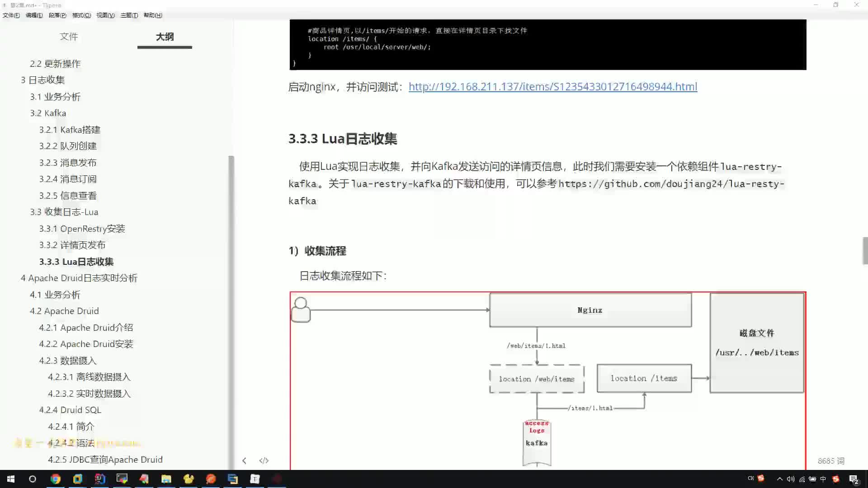Open the orange round app on taskbar

(x=211, y=479)
